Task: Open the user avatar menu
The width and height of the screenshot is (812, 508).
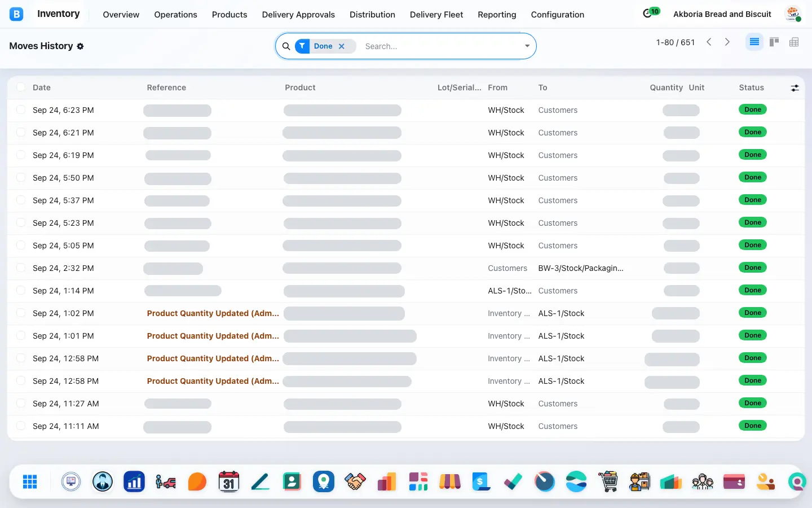Action: [x=793, y=14]
